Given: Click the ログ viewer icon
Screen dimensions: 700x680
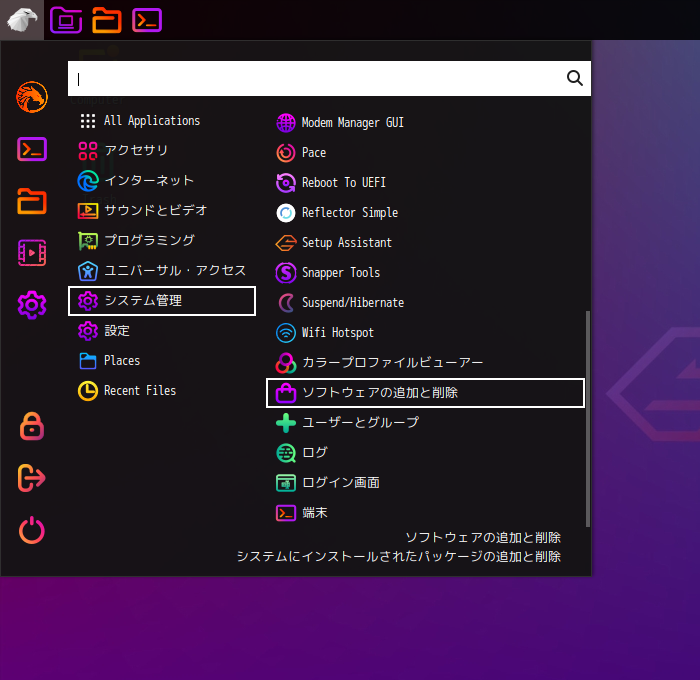Looking at the screenshot, I should [286, 453].
